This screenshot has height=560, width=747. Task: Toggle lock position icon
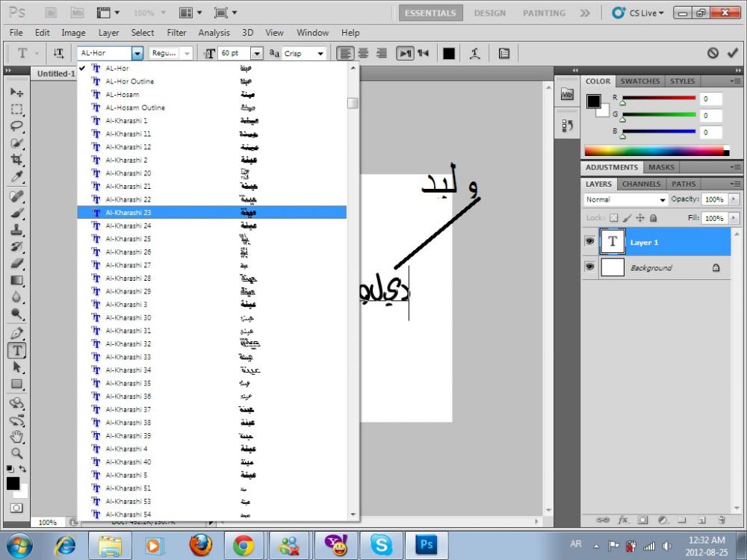pos(640,218)
